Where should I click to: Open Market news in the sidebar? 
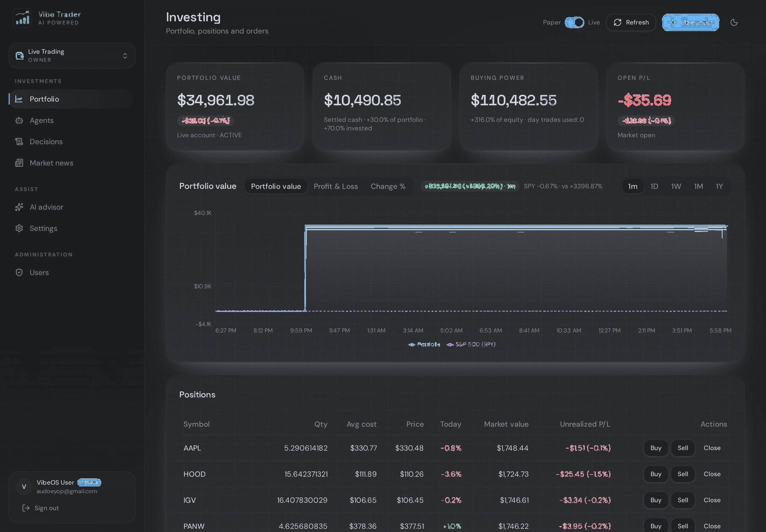click(x=71, y=163)
